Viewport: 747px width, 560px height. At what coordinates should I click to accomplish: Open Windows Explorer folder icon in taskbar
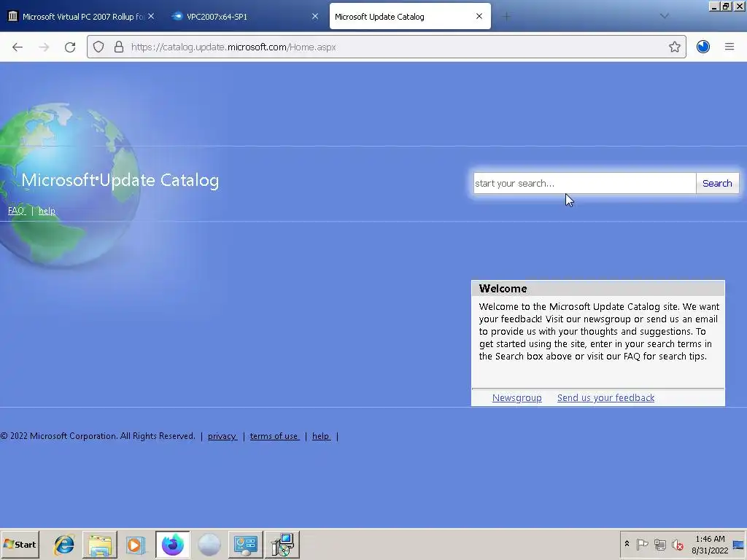click(x=100, y=544)
